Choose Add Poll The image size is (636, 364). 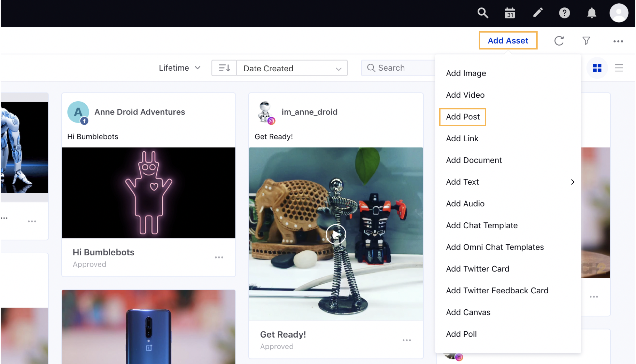pos(508,334)
